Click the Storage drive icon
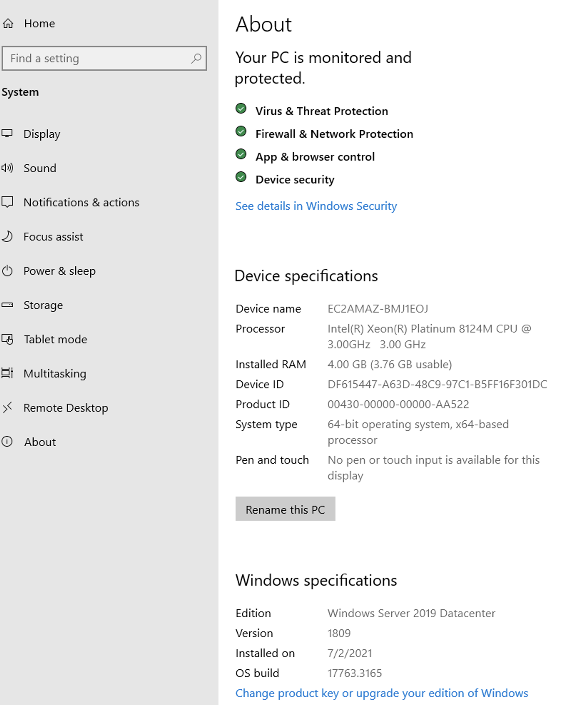Viewport: 588px width, 705px height. (x=7, y=305)
